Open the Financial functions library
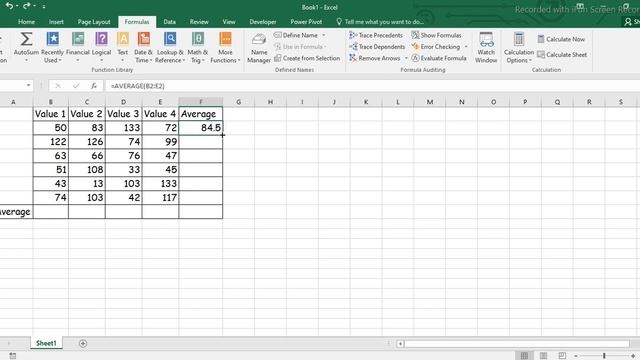 pyautogui.click(x=78, y=47)
